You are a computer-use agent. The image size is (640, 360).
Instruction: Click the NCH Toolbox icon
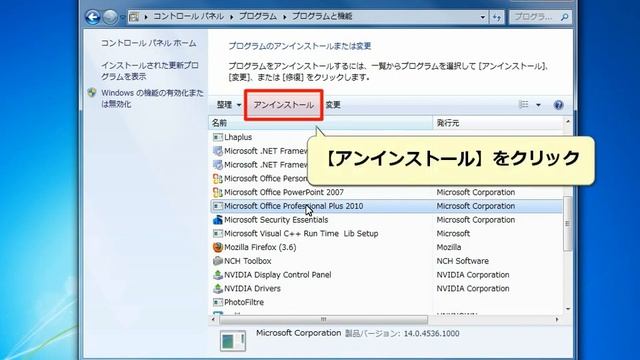coord(218,261)
